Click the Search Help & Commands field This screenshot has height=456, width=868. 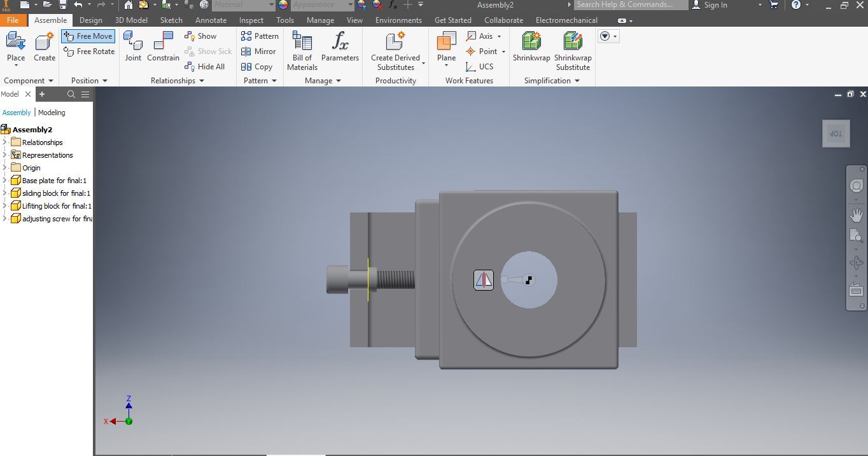click(631, 5)
